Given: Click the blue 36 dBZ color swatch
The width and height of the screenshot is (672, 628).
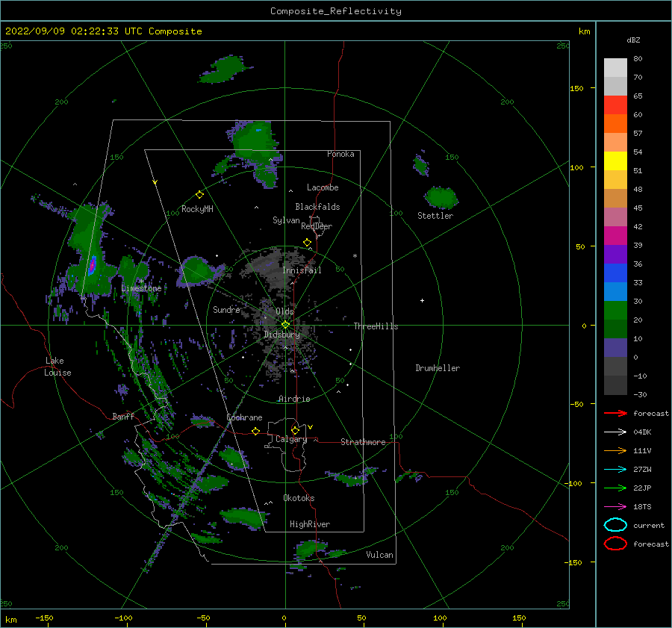Looking at the screenshot, I should 615,273.
